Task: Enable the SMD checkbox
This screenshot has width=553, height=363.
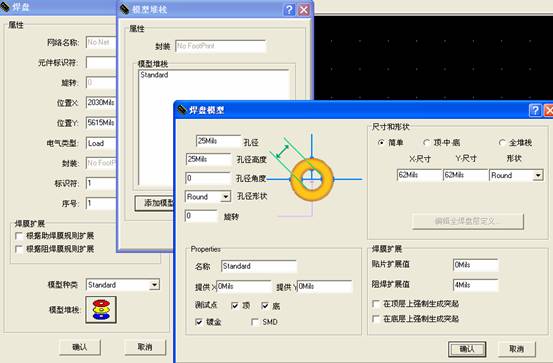Action: pos(255,322)
